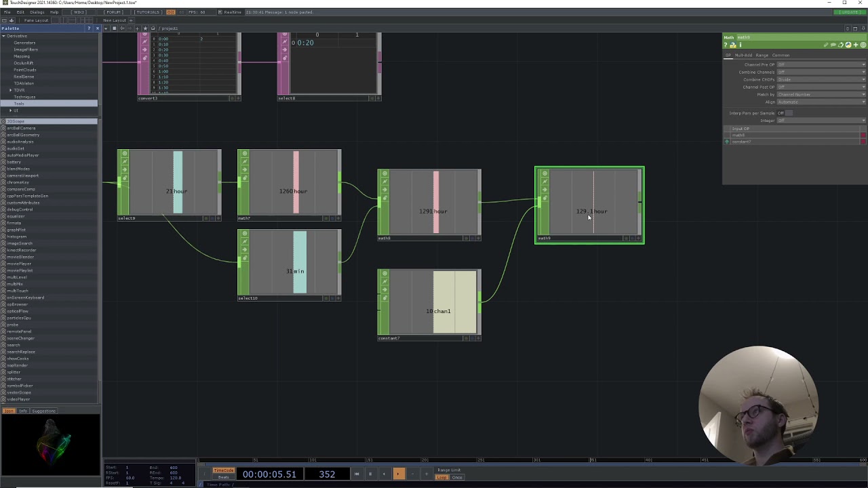The height and width of the screenshot is (488, 868).
Task: Select audioAnalysis in the palette list
Action: [x=20, y=142]
